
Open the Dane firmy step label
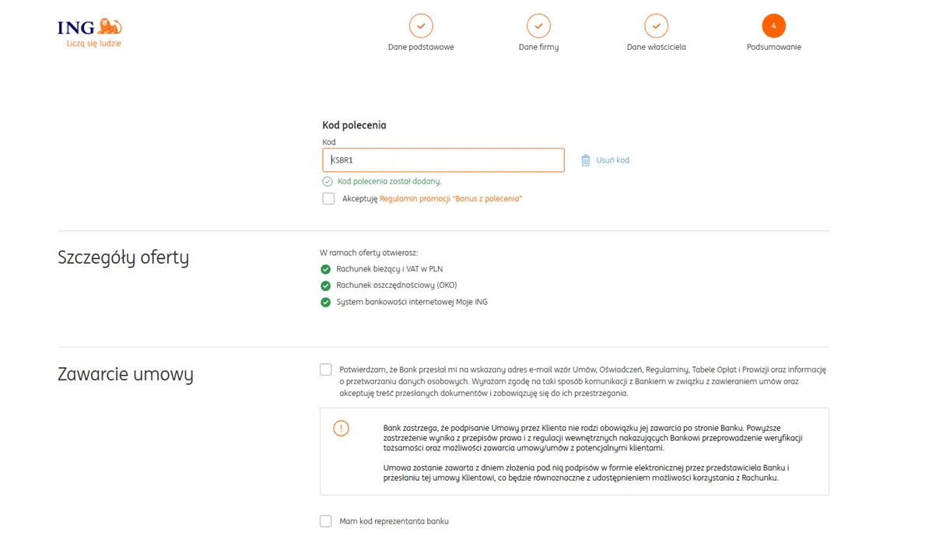(x=538, y=47)
